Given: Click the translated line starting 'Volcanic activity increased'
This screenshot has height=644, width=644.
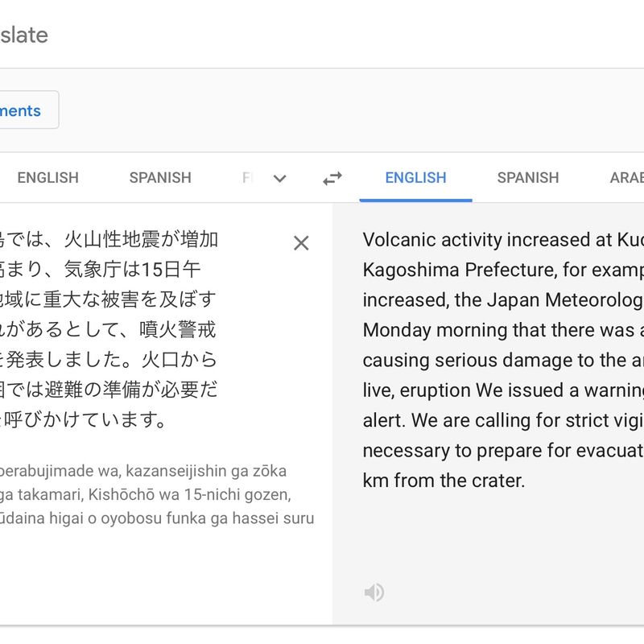Looking at the screenshot, I should coord(503,240).
